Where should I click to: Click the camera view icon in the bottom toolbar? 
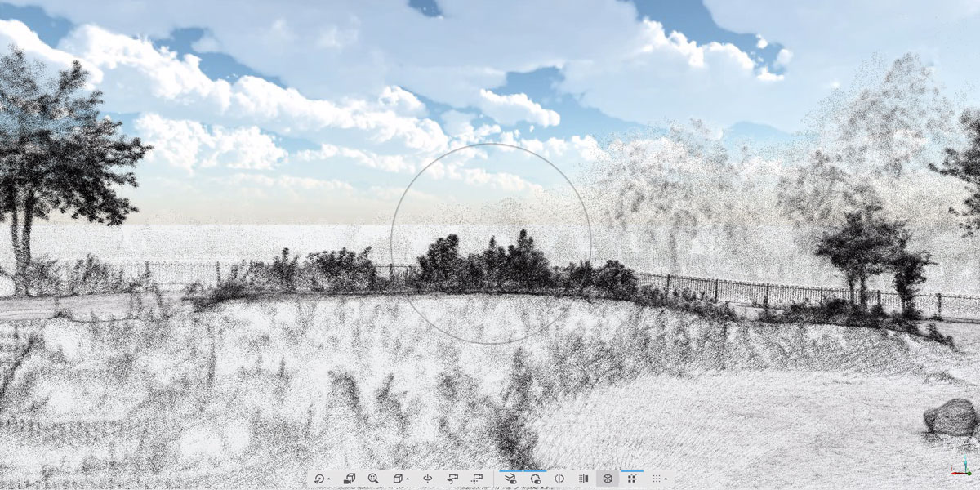pyautogui.click(x=349, y=479)
